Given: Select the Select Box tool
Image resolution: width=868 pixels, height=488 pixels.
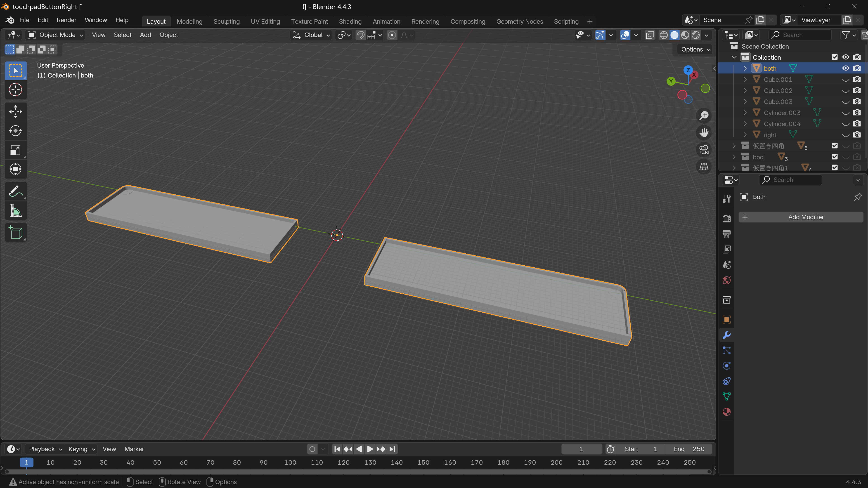Looking at the screenshot, I should [16, 70].
